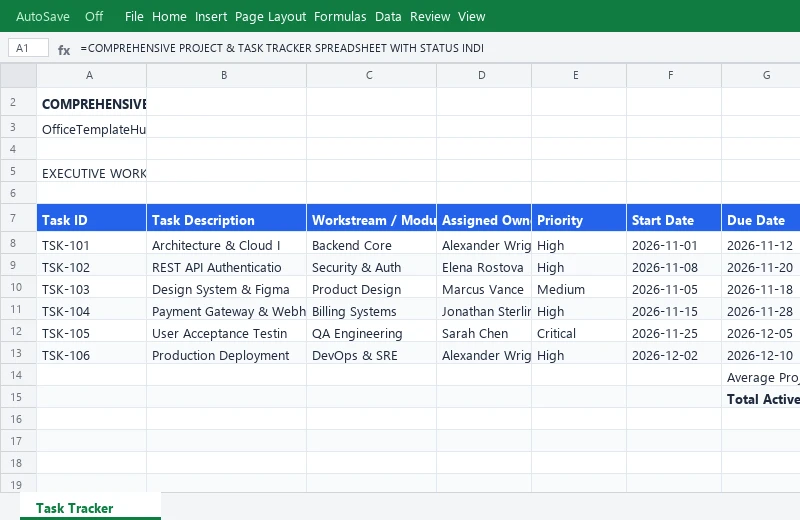Select column D header
Screen dimensions: 800x520
(x=484, y=76)
